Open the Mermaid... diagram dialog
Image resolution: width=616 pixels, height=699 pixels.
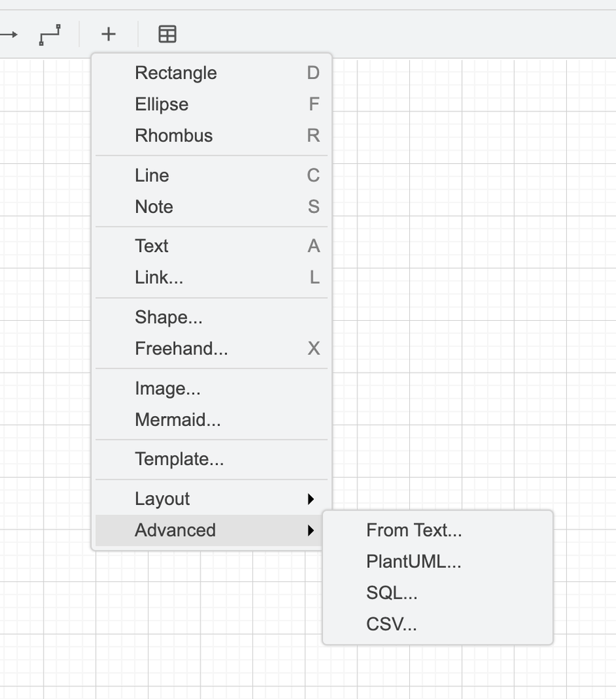[178, 420]
